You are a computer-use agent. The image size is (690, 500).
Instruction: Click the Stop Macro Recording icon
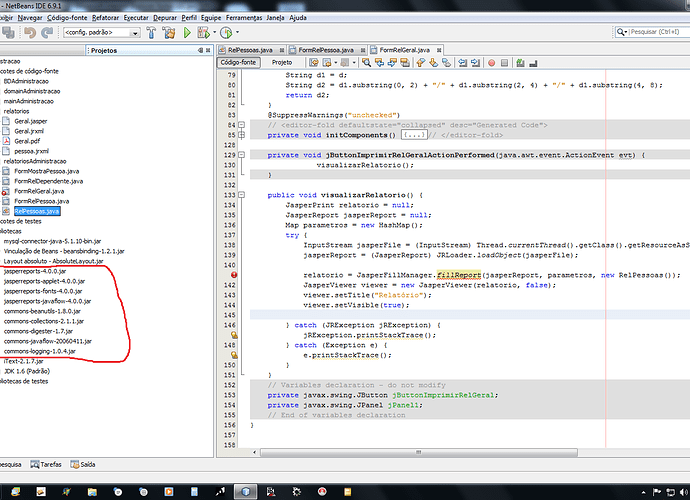505,63
